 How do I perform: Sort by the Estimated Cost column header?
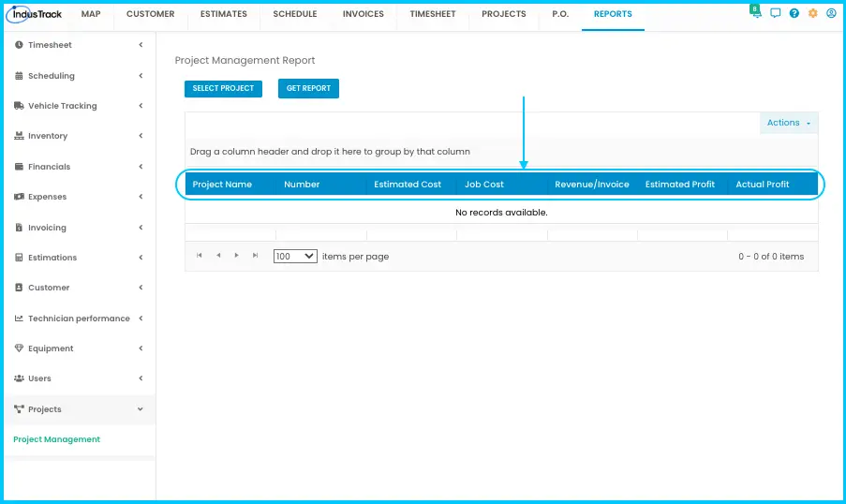click(x=408, y=184)
